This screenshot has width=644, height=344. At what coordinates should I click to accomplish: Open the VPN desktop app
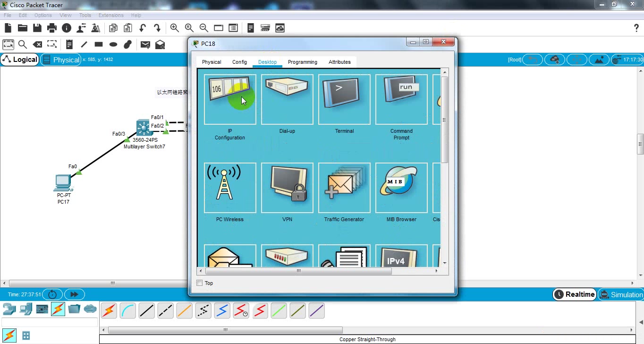(287, 188)
